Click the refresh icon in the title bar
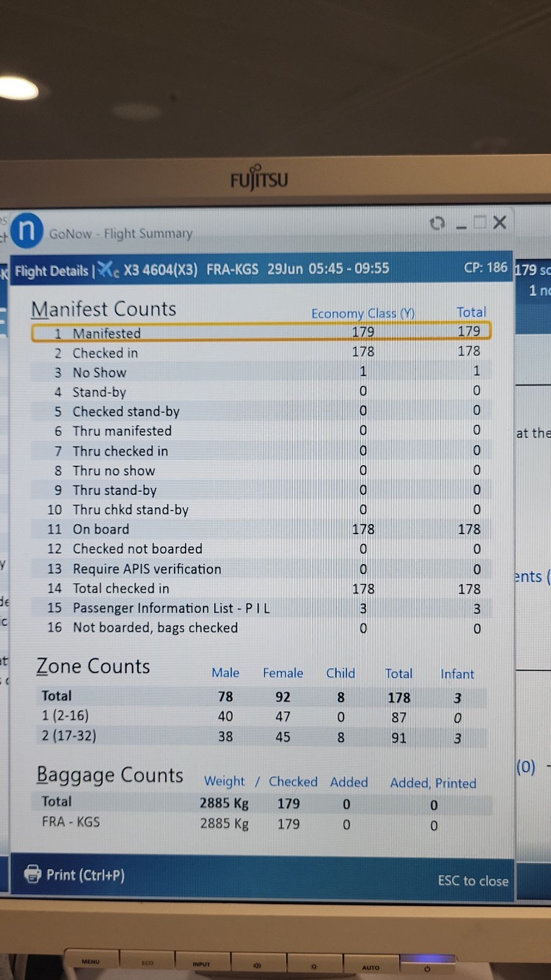 click(437, 223)
